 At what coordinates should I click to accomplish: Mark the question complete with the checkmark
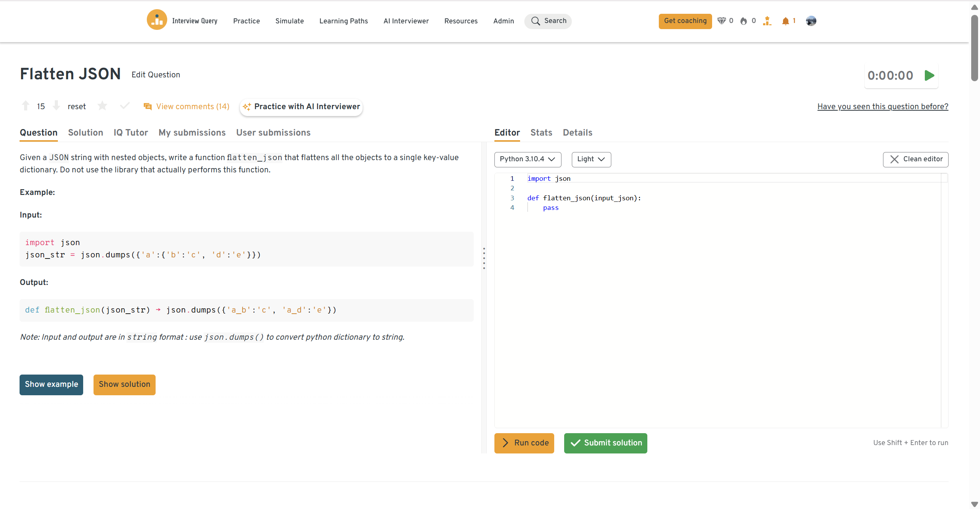(x=125, y=106)
